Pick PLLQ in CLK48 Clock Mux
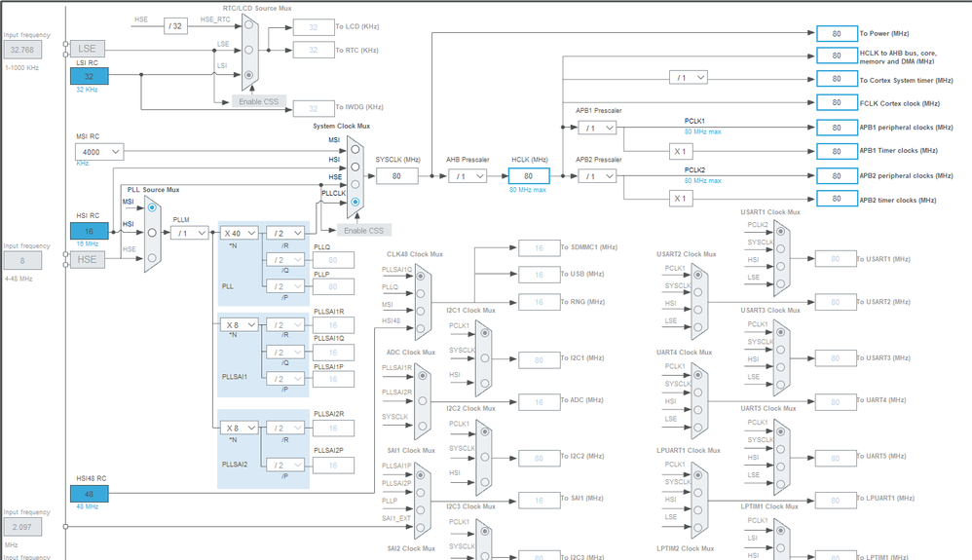972x560 pixels. [x=421, y=293]
